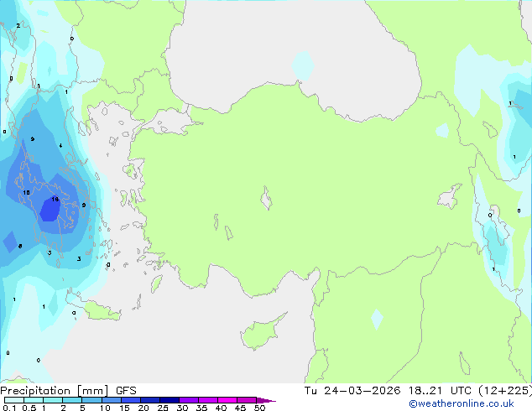Image resolution: width=532 pixels, height=411 pixels.
Task: Click the 'Precipitation [mm] GFS' title
Action: (68, 391)
